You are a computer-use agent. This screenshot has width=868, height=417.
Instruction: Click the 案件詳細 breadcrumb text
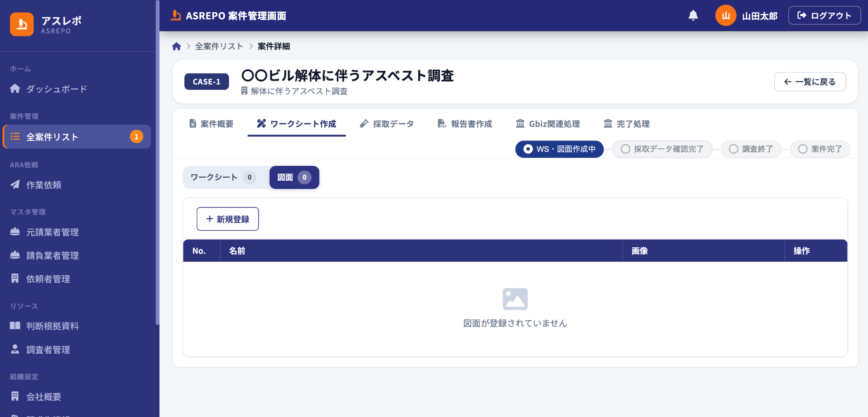point(274,46)
